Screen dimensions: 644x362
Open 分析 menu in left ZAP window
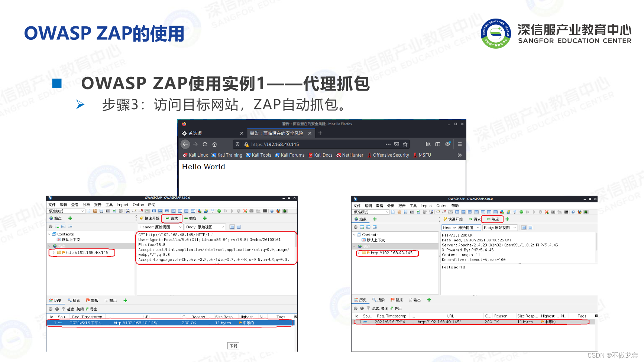click(86, 205)
